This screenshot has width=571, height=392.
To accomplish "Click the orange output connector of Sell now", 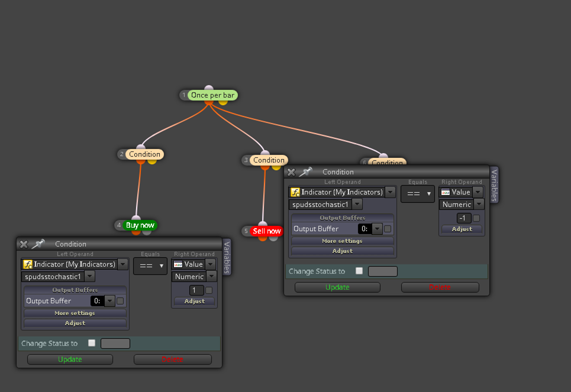I will coord(263,238).
